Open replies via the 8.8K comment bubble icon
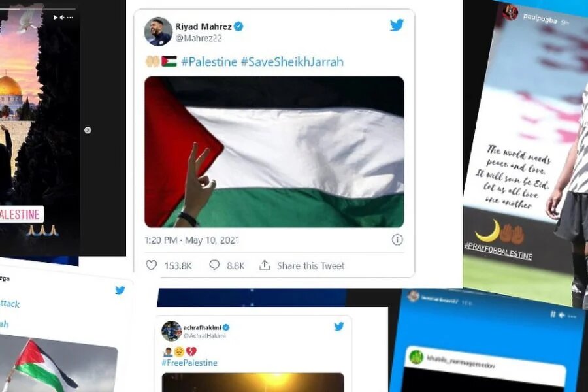 [x=214, y=265]
